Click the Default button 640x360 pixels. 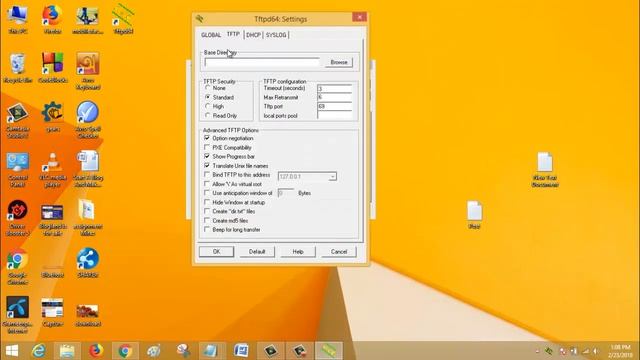tap(257, 252)
